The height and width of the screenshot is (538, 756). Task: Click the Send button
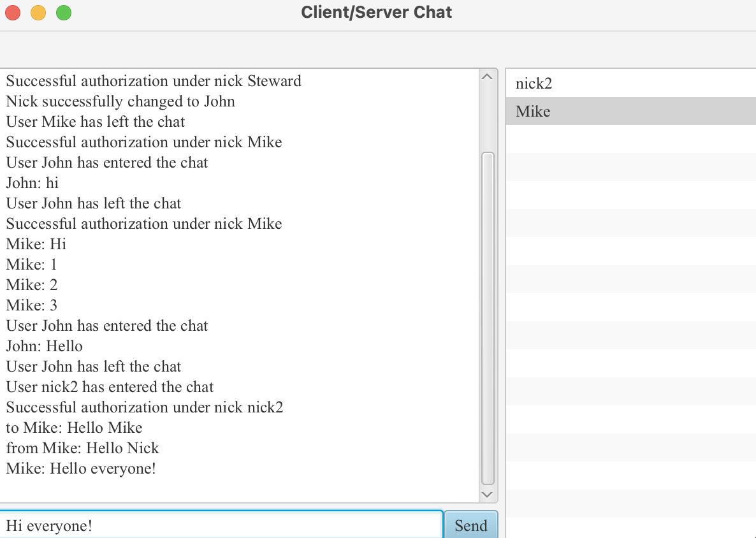click(x=470, y=525)
